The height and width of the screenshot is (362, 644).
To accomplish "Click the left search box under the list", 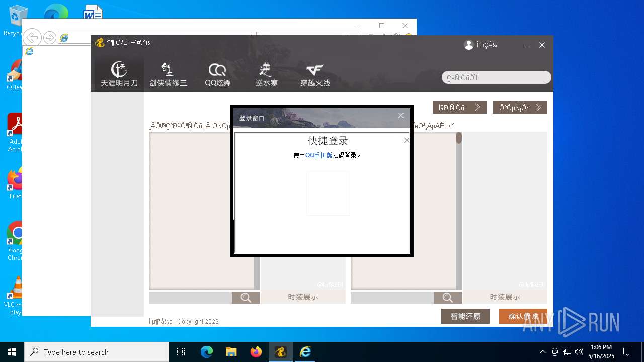I will [190, 298].
